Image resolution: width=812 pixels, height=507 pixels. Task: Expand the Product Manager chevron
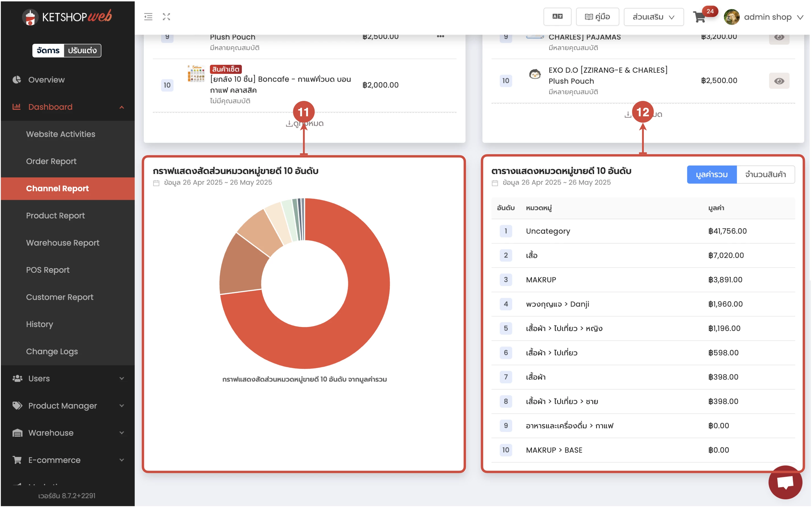[x=122, y=406]
